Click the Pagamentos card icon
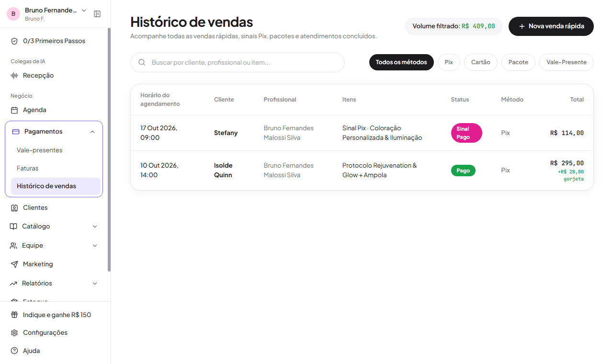Image resolution: width=613 pixels, height=364 pixels. [16, 132]
